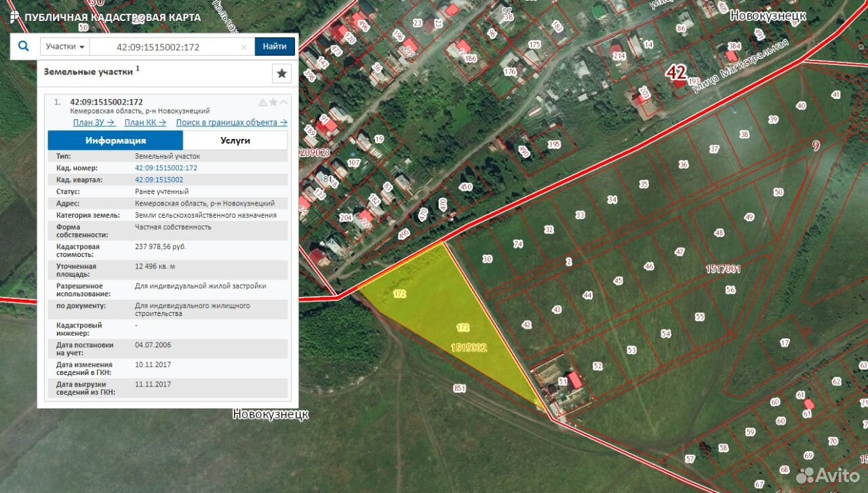Select parcel 30 on the map
This screenshot has height=493, width=868.
[x=487, y=259]
